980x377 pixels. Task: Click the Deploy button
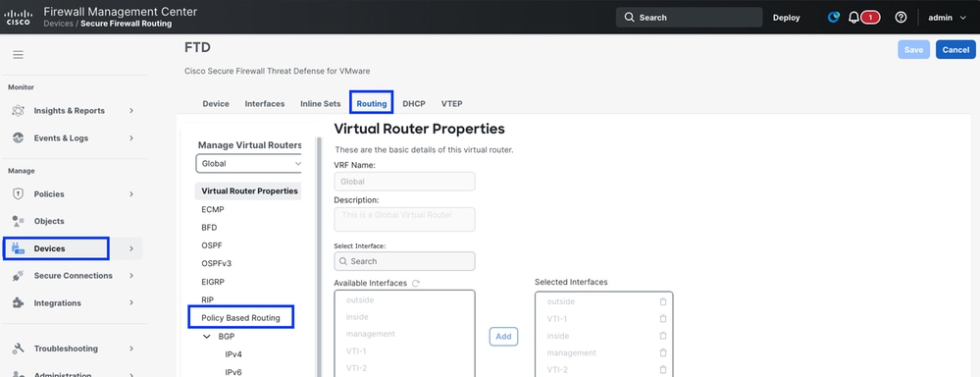[x=786, y=18]
